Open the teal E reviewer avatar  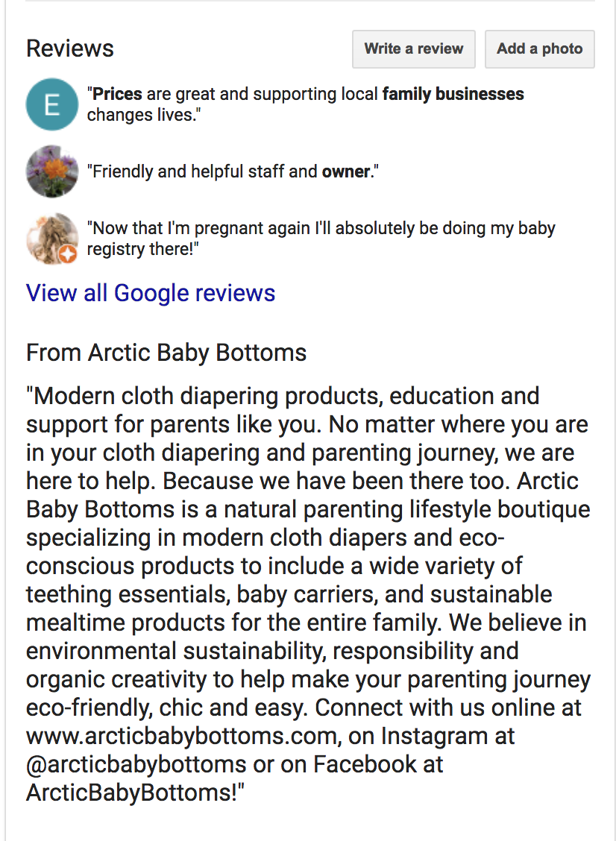tap(52, 104)
